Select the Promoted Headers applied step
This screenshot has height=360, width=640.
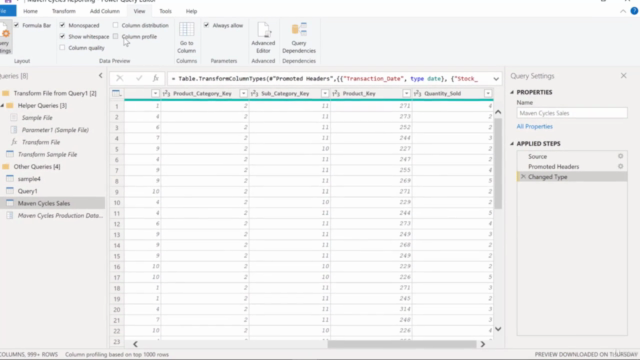pyautogui.click(x=572, y=167)
